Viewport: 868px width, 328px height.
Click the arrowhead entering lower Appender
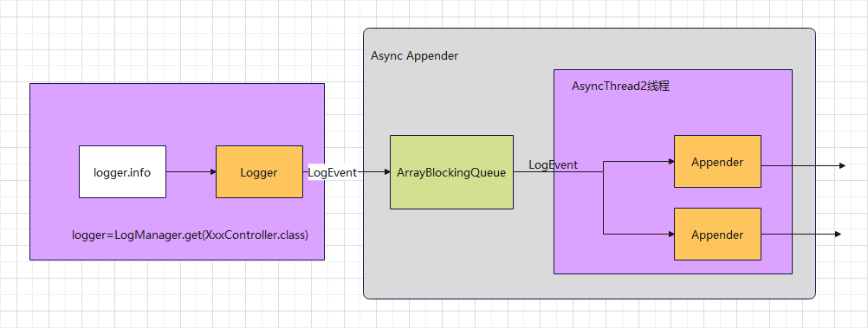pyautogui.click(x=671, y=235)
